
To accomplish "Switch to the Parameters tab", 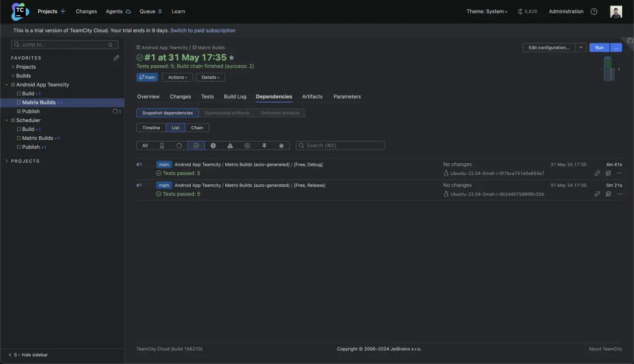I will [347, 97].
